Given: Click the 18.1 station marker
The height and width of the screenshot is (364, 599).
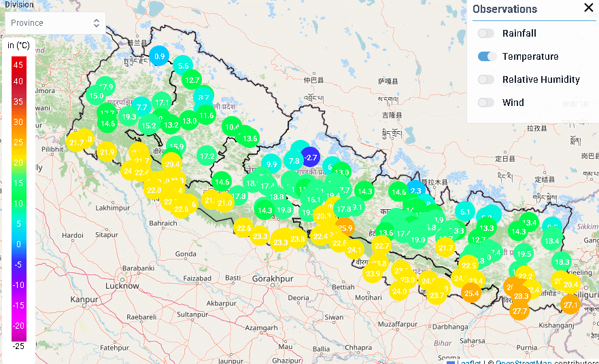Looking at the screenshot, I should (252, 183).
